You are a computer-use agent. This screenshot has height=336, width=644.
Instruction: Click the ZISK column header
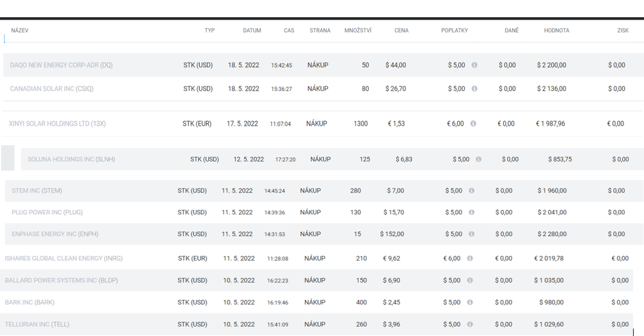click(x=623, y=30)
